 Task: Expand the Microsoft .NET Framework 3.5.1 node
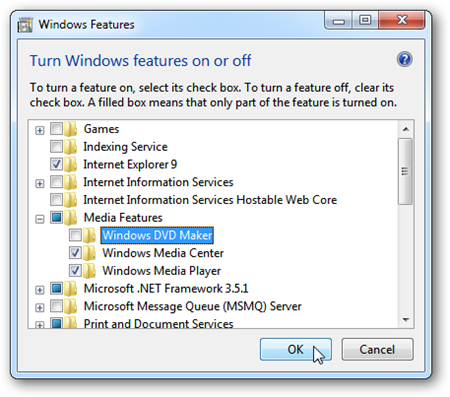coord(40,290)
